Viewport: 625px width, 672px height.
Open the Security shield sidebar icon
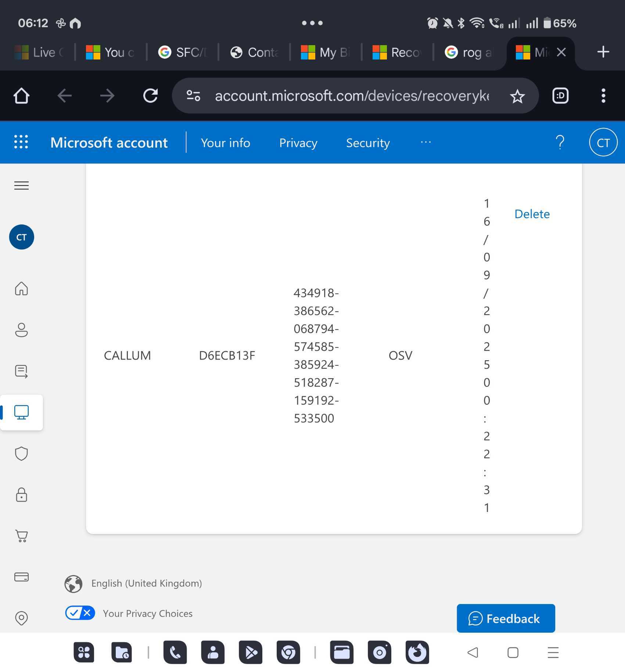[21, 454]
